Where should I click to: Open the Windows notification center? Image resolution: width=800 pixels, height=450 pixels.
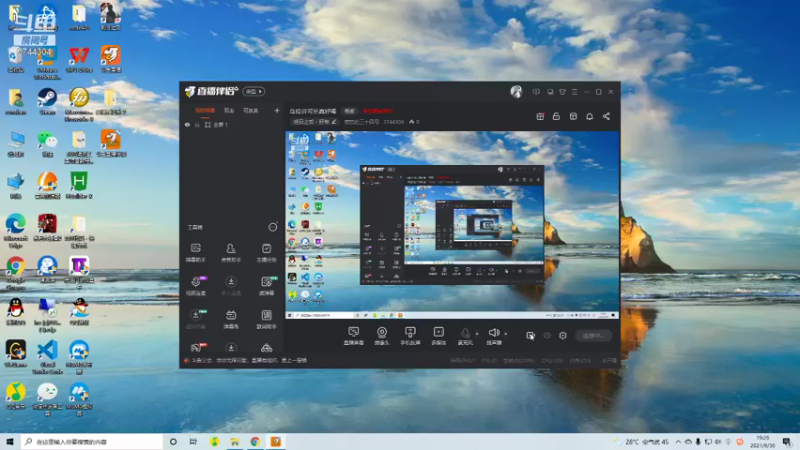tap(787, 442)
